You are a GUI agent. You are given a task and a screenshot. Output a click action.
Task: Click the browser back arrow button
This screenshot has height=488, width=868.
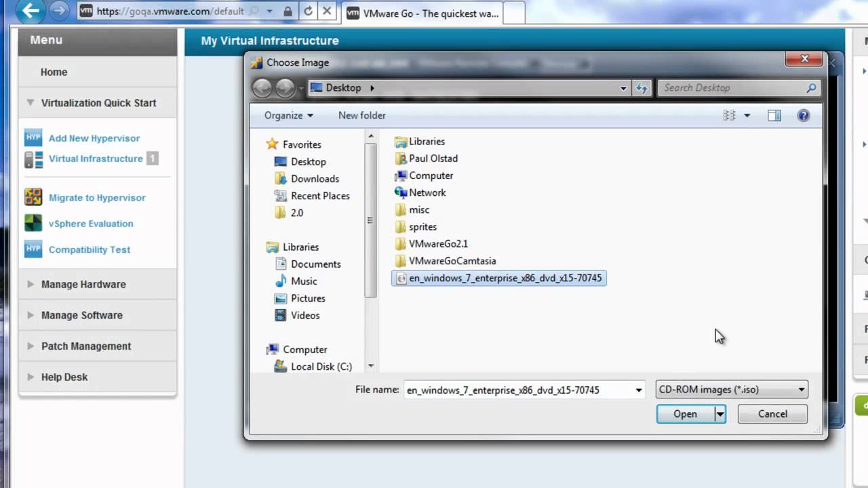tap(31, 10)
